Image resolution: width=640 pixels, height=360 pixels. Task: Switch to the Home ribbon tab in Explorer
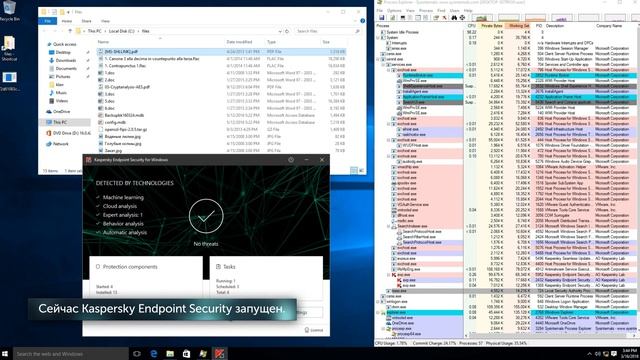tap(67, 21)
